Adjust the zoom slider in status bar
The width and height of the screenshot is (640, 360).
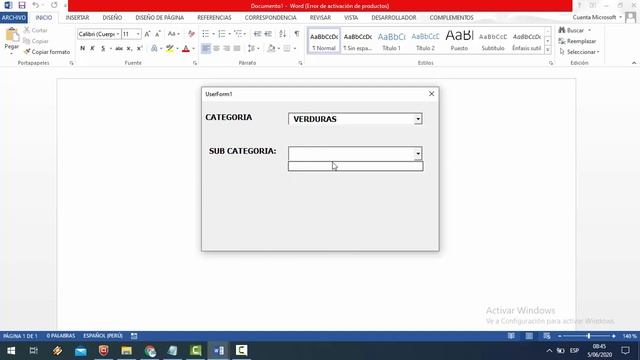[588, 336]
